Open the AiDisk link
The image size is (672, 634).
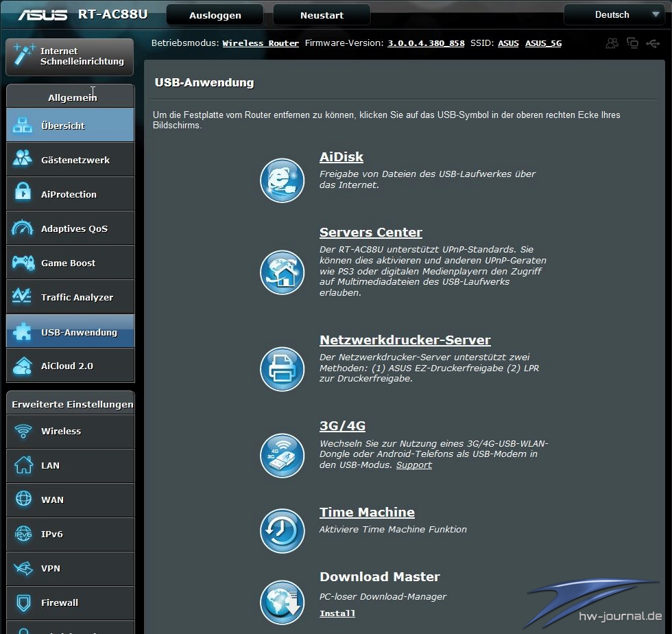(341, 157)
